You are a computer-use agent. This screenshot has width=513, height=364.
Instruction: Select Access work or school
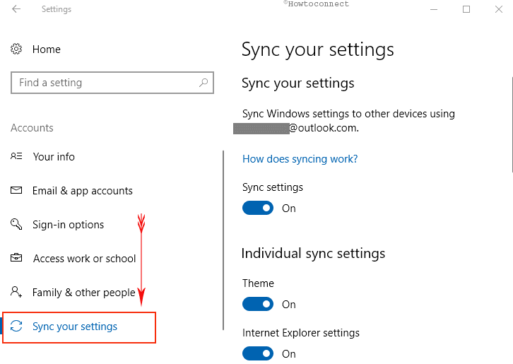pyautogui.click(x=84, y=258)
